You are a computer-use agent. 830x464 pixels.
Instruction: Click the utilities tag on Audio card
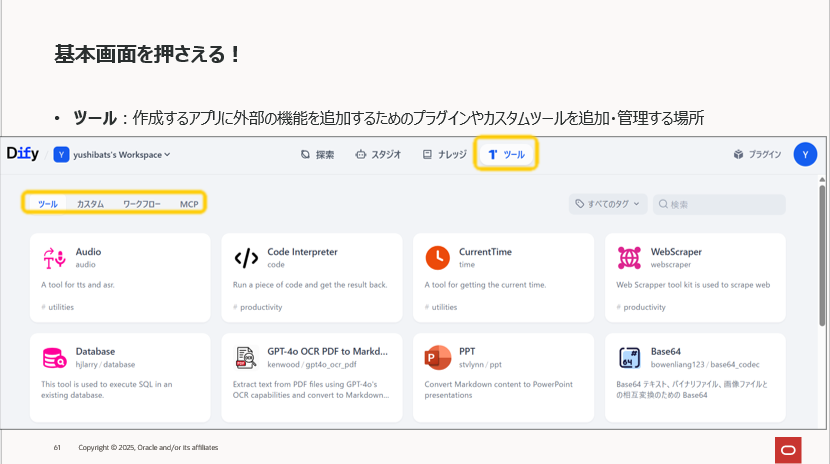click(58, 307)
